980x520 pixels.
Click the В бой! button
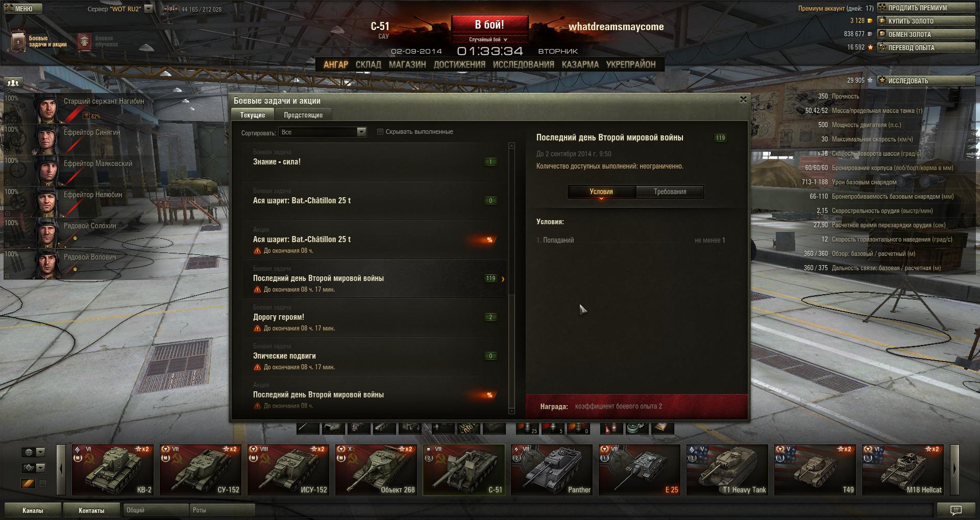click(489, 25)
